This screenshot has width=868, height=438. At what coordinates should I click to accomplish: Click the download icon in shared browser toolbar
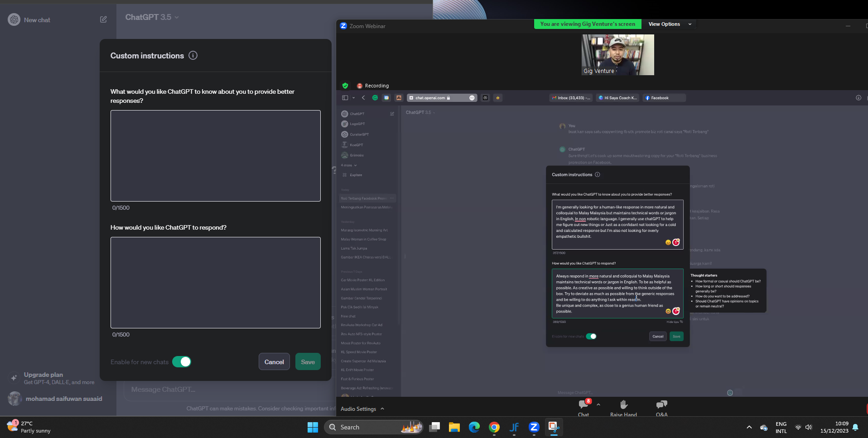tap(858, 98)
